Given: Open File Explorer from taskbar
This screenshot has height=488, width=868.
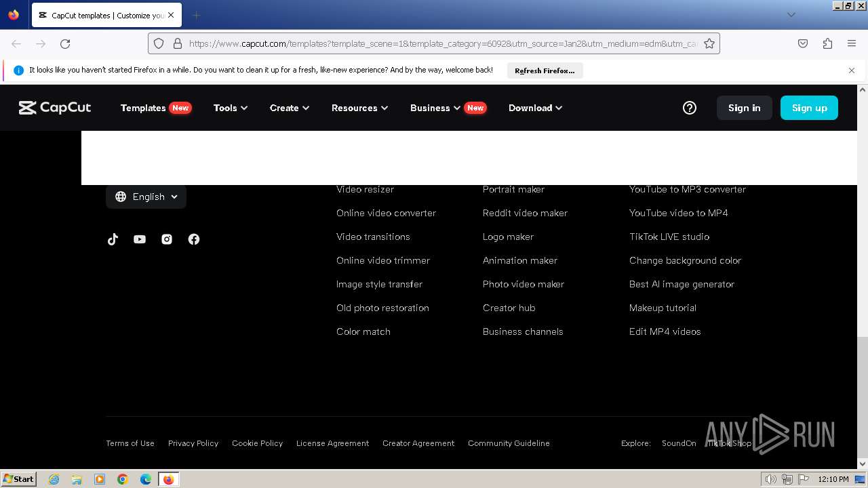Looking at the screenshot, I should click(x=77, y=479).
